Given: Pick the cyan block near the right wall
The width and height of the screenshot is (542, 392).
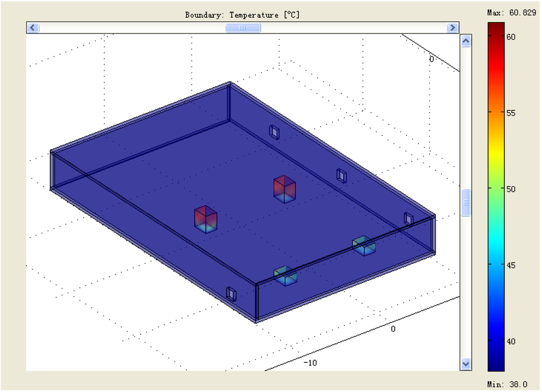Looking at the screenshot, I should [x=364, y=245].
